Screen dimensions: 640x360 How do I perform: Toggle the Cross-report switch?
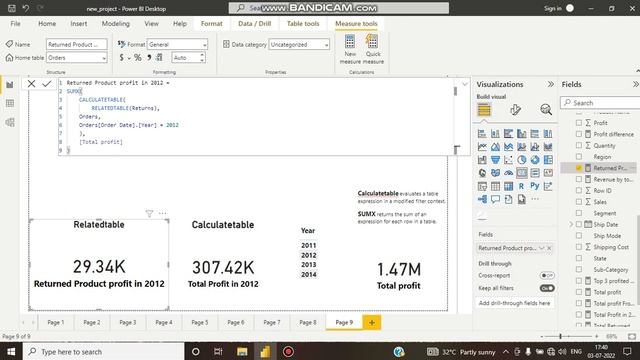(x=547, y=276)
